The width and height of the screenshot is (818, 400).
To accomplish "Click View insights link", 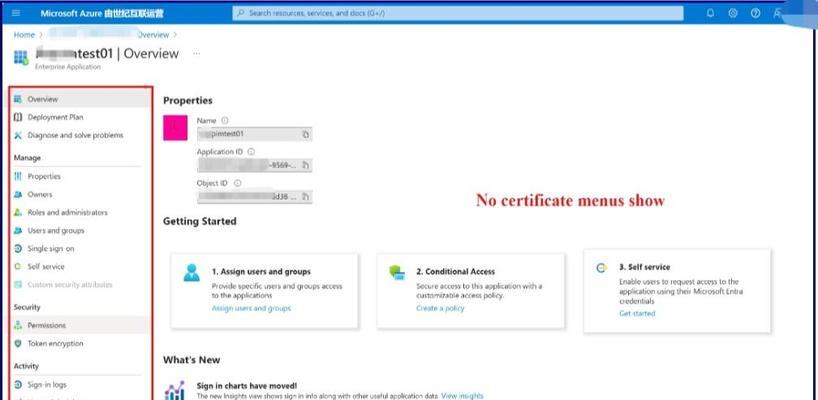I will (x=462, y=396).
